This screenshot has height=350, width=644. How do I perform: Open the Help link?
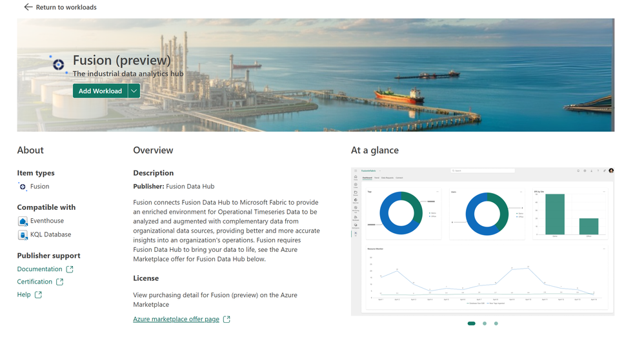24,294
